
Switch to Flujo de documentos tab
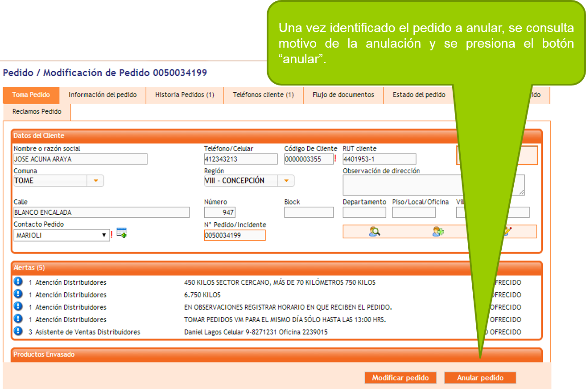pyautogui.click(x=343, y=95)
